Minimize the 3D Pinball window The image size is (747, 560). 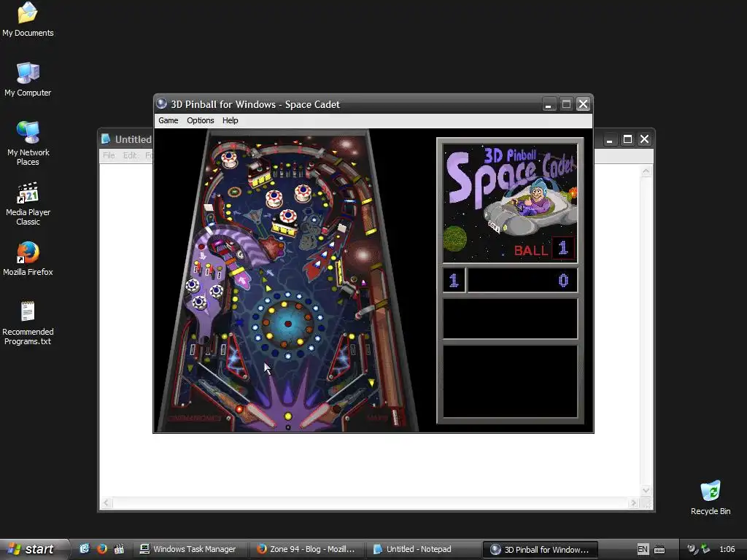coord(549,104)
